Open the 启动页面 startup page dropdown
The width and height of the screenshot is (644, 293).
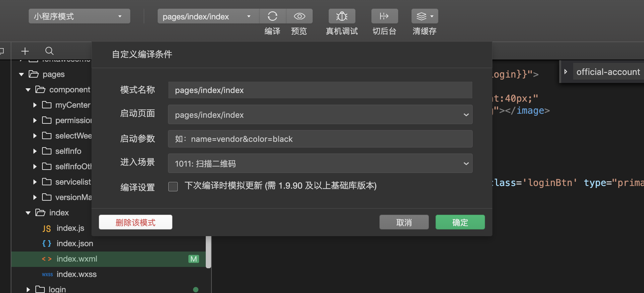(x=320, y=114)
